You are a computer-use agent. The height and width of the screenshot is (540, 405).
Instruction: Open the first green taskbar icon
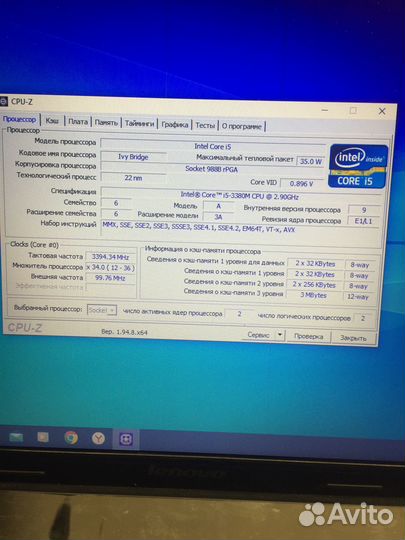click(16, 437)
